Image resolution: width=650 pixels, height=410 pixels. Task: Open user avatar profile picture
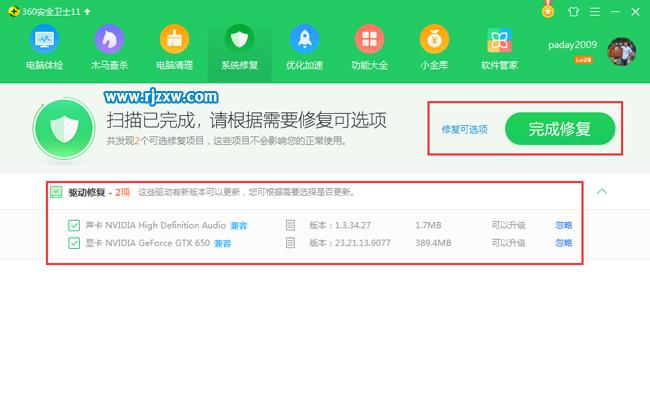click(621, 51)
